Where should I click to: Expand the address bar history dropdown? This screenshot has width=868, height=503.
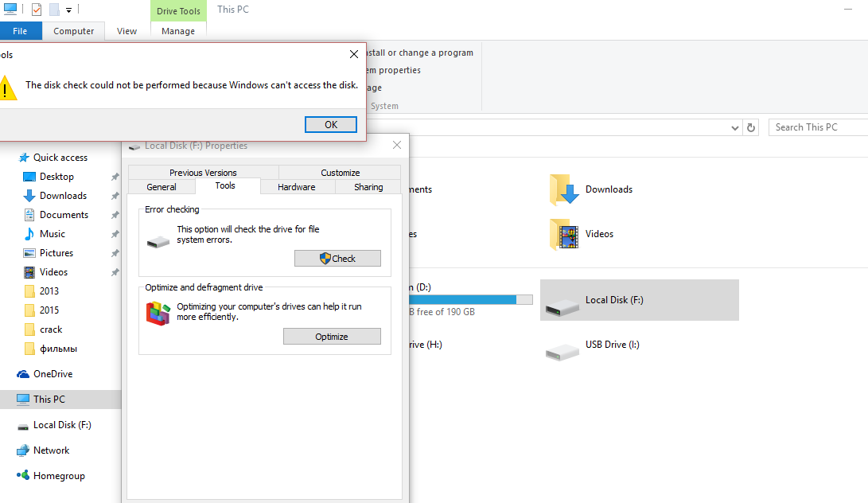[x=734, y=128]
